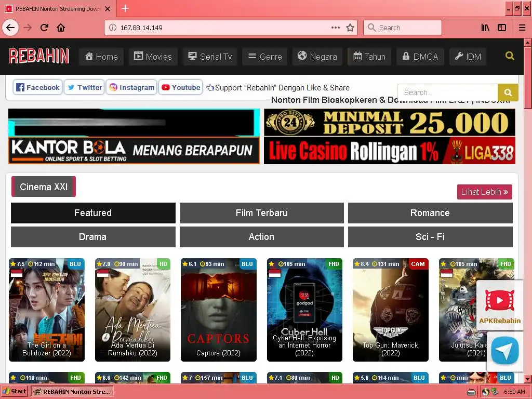Open a new tab with plus icon

point(125,8)
